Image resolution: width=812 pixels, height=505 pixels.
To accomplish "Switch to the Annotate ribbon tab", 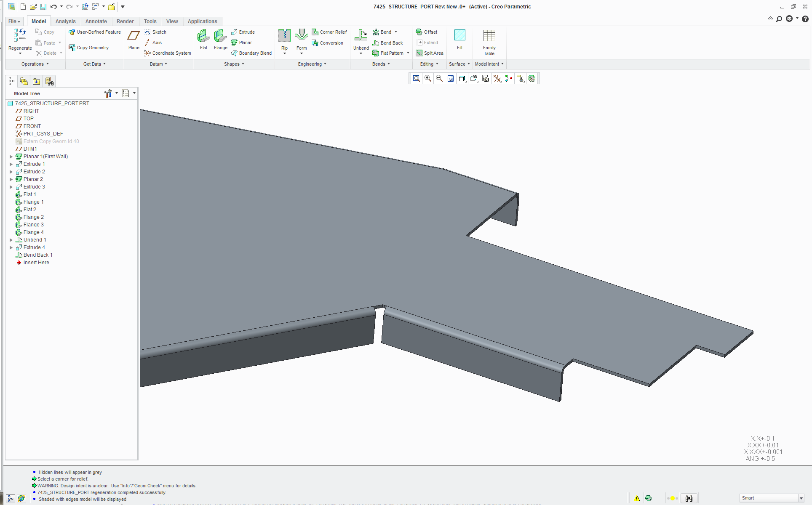I will pyautogui.click(x=96, y=21).
